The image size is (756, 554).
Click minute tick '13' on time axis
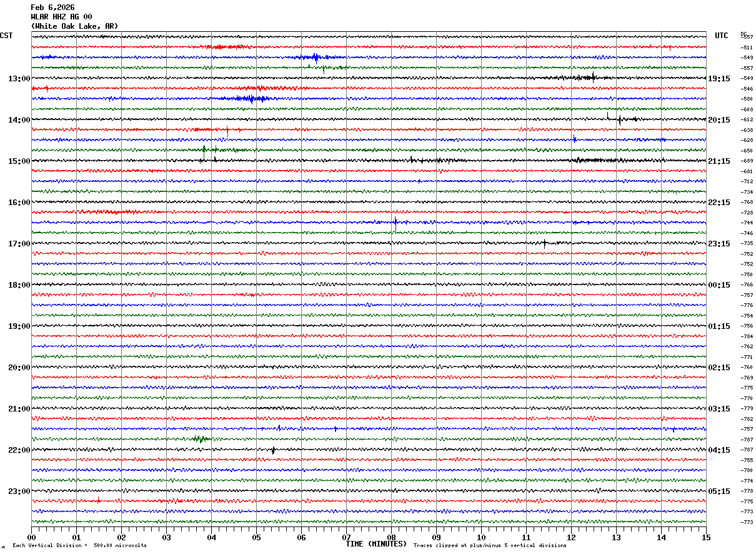(616, 537)
